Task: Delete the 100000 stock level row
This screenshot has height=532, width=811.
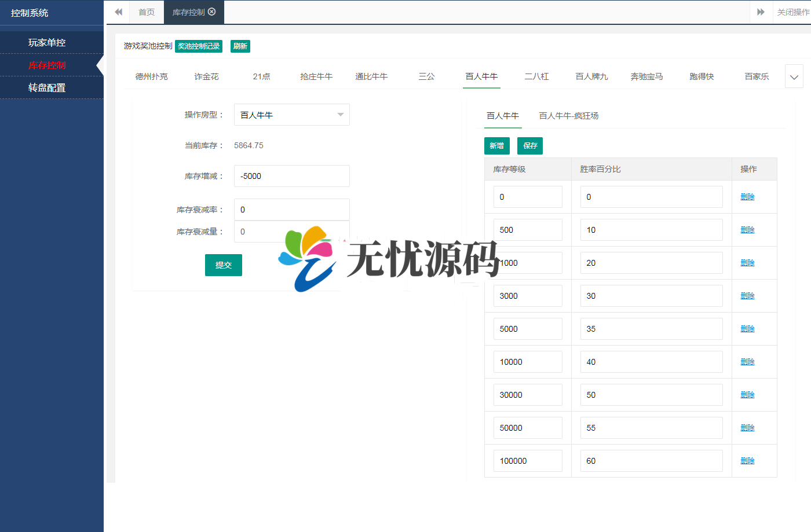Action: (747, 460)
